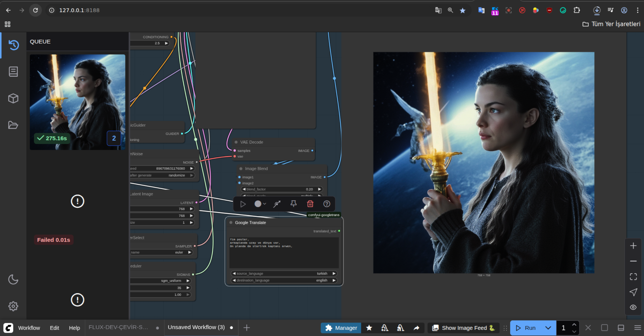Toggle link visibility eye icon
This screenshot has width=644, height=336.
tap(633, 307)
